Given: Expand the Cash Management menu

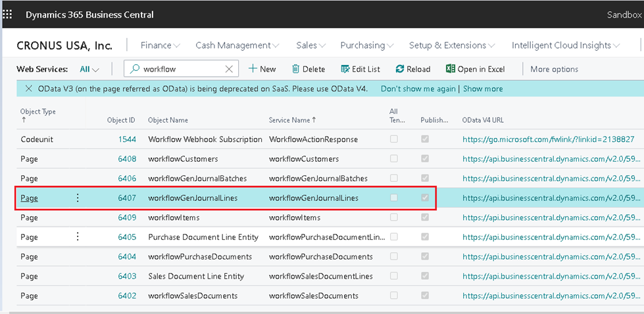Looking at the screenshot, I should [237, 45].
